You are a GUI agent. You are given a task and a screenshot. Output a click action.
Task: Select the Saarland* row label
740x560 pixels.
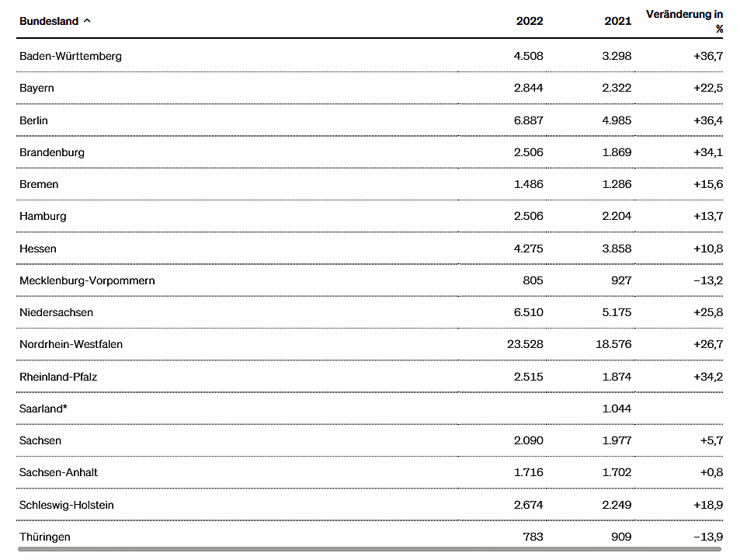click(43, 409)
